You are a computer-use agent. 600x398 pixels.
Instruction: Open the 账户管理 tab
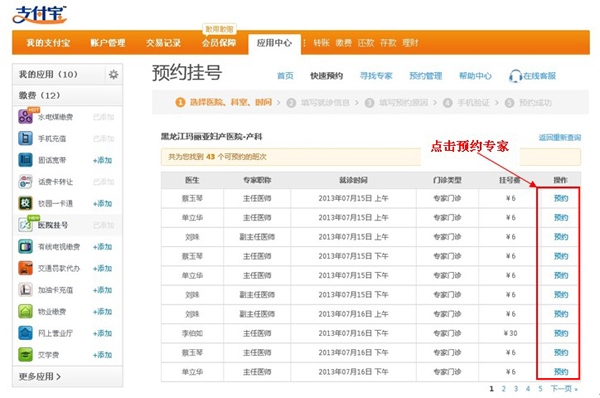[x=108, y=43]
